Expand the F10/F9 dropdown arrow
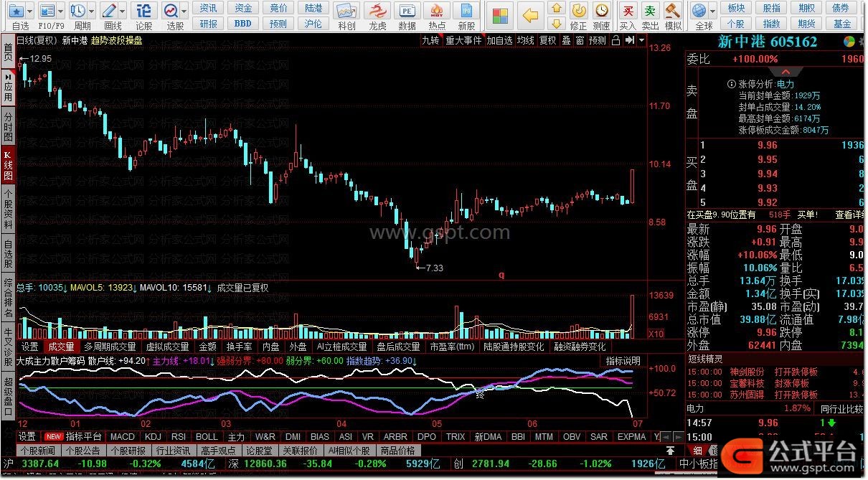 (x=60, y=11)
